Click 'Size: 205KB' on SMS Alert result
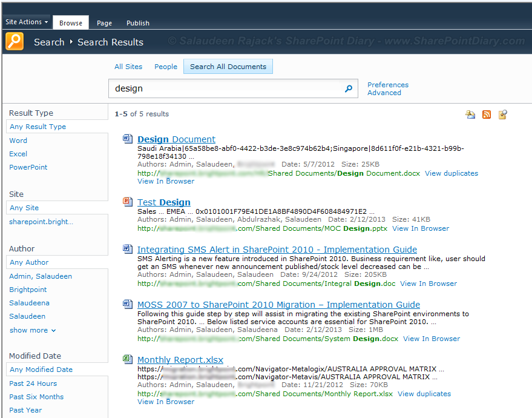This screenshot has height=418, width=532. click(x=366, y=274)
